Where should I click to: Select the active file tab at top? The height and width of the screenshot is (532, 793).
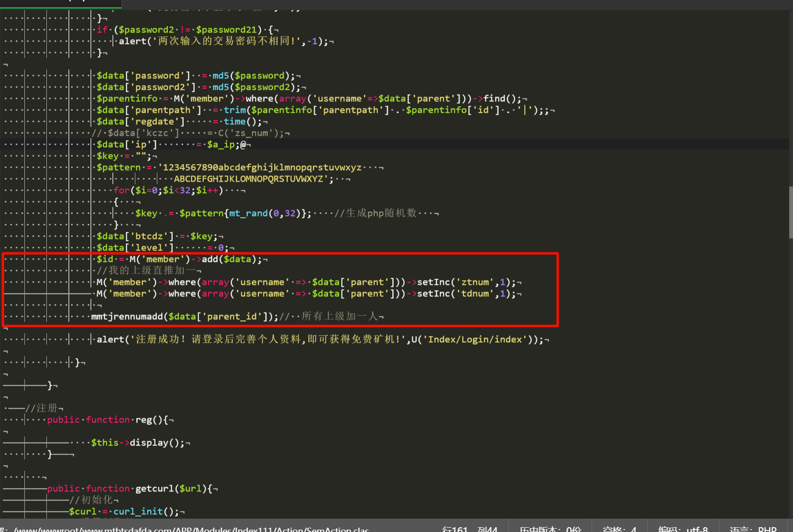[x=61, y=3]
